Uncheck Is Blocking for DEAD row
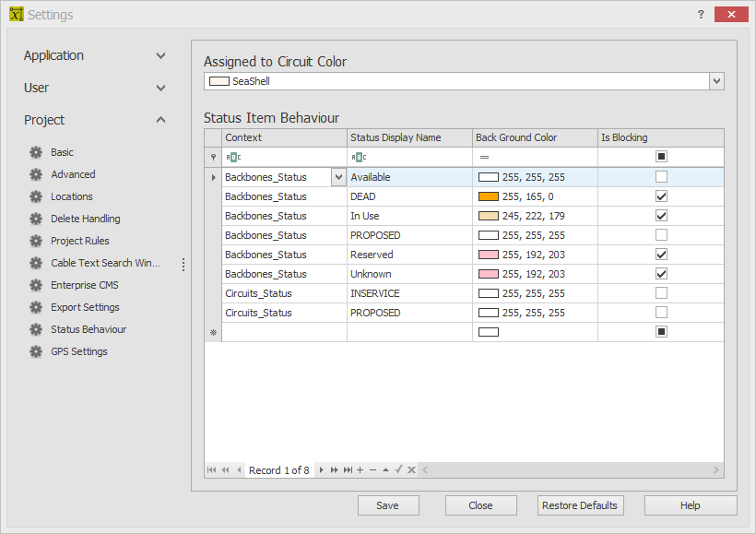The height and width of the screenshot is (534, 756). coord(662,196)
